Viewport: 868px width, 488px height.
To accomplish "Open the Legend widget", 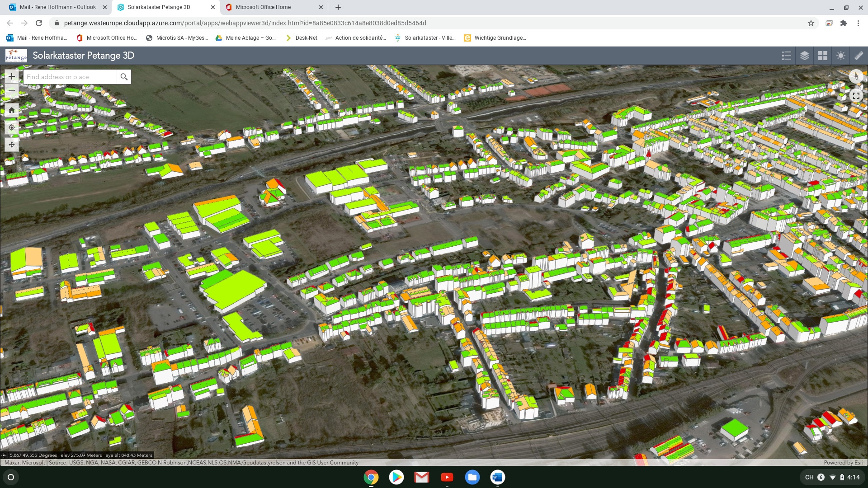I will 787,56.
